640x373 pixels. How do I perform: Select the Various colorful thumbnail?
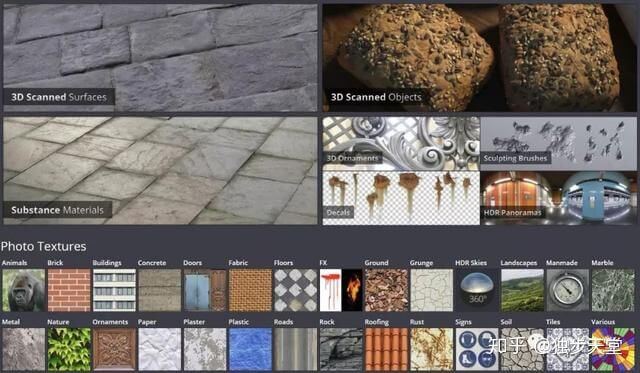(613, 350)
